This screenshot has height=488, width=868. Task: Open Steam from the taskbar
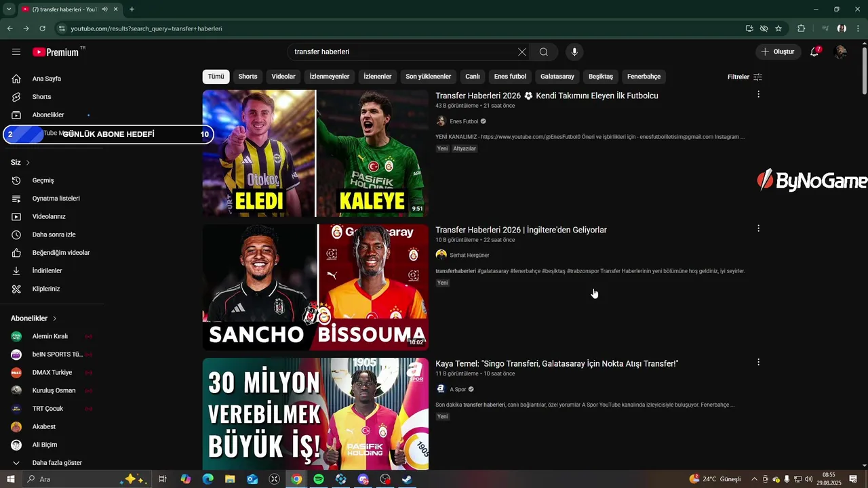(x=407, y=479)
